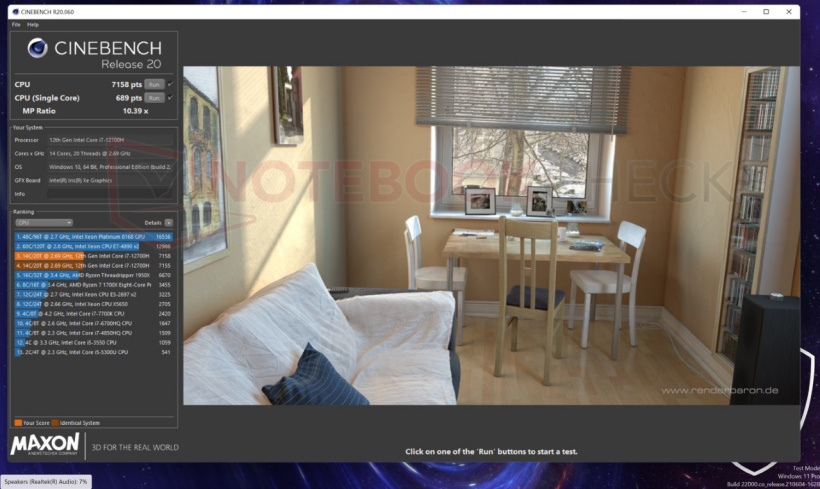Click the Maxon logo at bottom left
Image resolution: width=820 pixels, height=489 pixels.
tap(45, 443)
